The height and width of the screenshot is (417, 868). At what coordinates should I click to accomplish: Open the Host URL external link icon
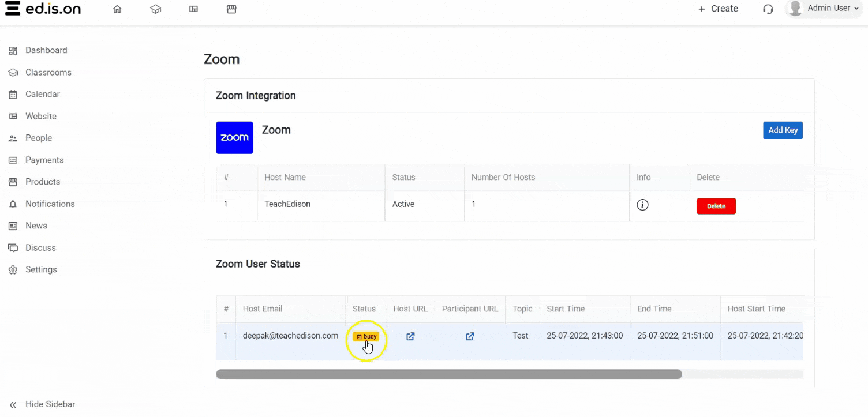tap(410, 336)
